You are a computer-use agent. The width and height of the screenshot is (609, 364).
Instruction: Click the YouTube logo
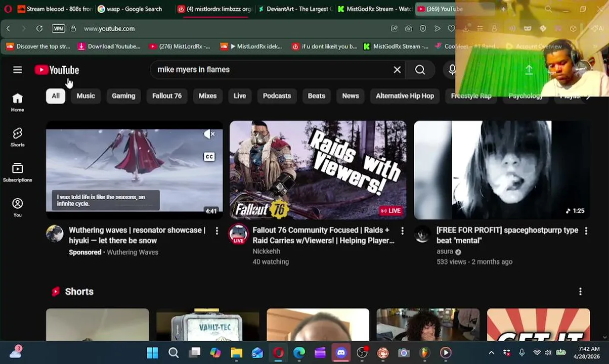[57, 70]
